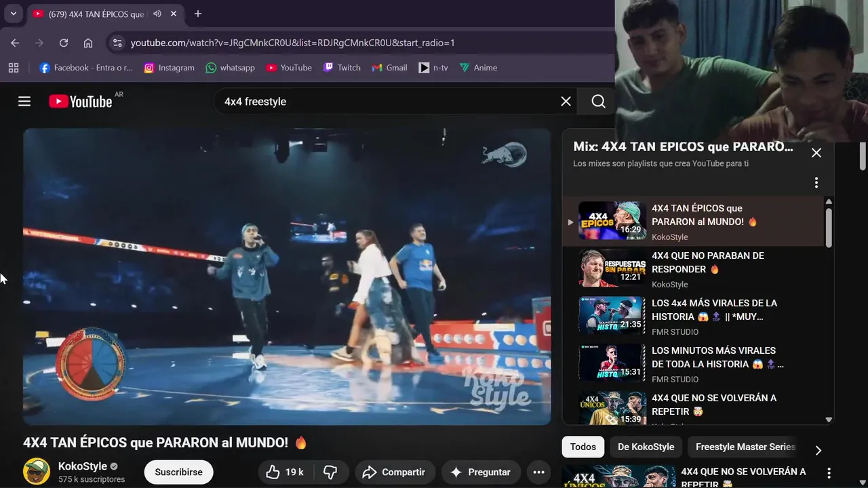The height and width of the screenshot is (488, 868).
Task: Close the Mix playlist panel
Action: click(x=816, y=152)
